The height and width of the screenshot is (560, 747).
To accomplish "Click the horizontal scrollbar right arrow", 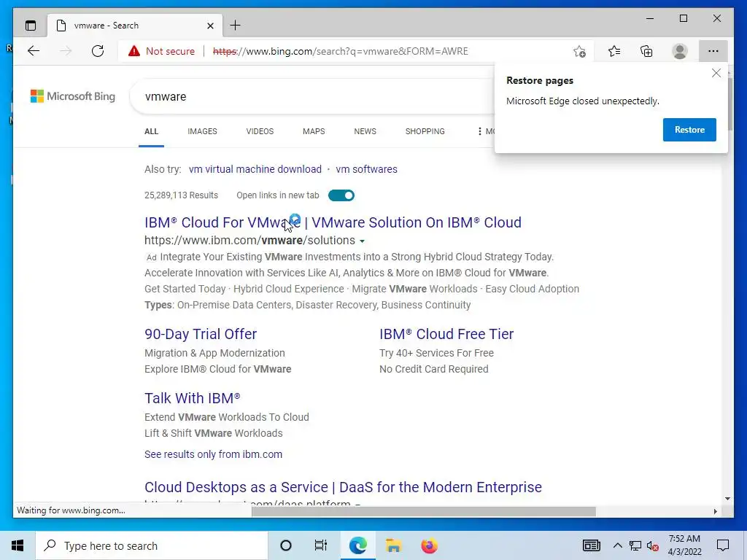I will [715, 511].
